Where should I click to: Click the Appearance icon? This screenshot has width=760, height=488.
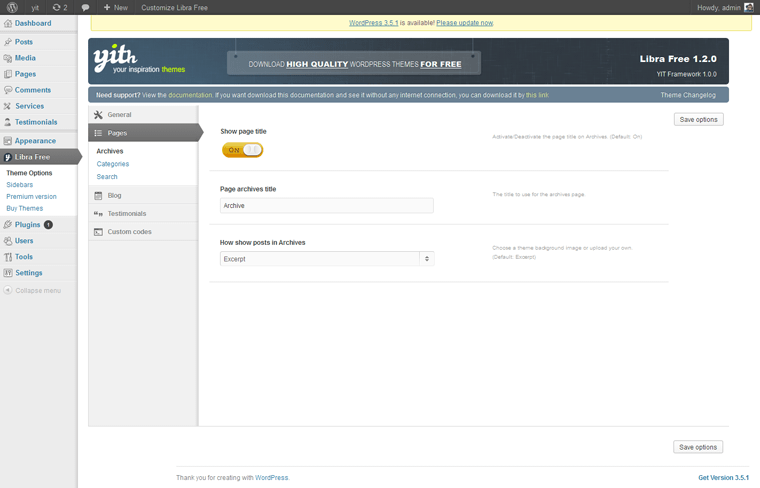pyautogui.click(x=8, y=141)
